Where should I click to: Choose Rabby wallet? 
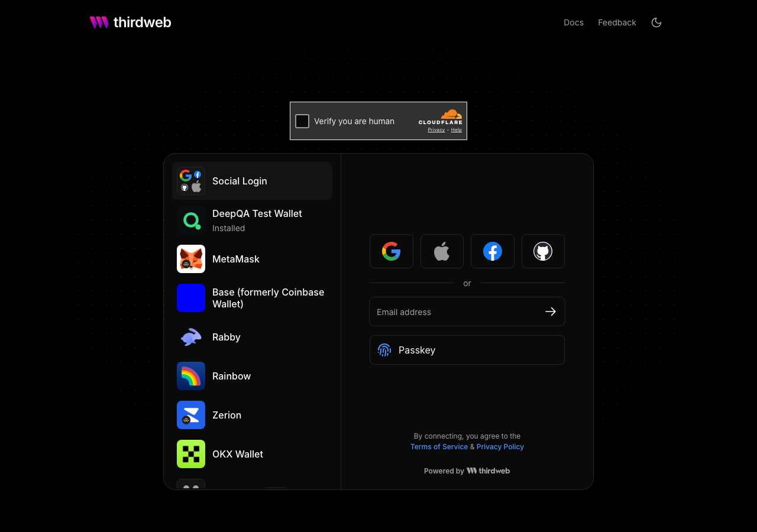click(x=252, y=337)
